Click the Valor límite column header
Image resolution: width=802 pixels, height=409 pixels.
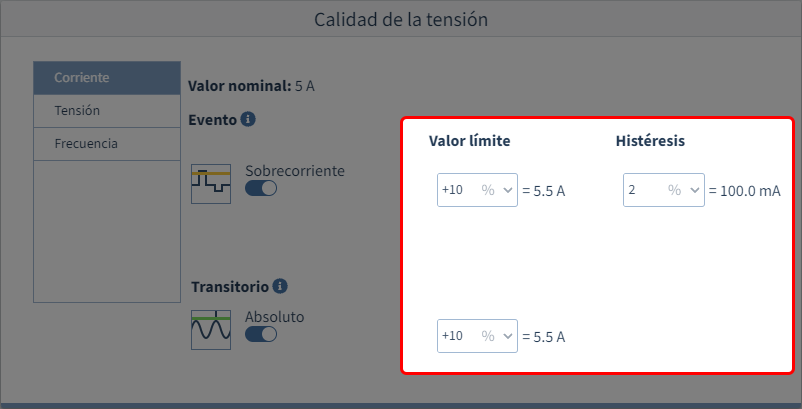470,141
